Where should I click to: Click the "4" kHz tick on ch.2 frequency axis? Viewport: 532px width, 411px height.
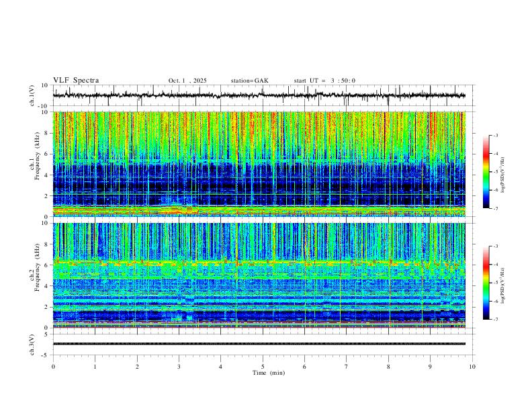(x=46, y=286)
